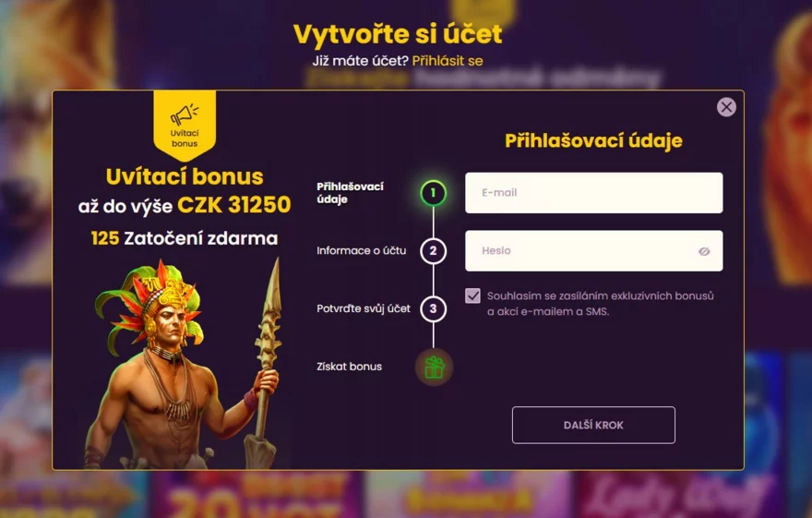This screenshot has height=518, width=812.
Task: Uncheck the exclusive bonuses consent checkbox
Action: (x=472, y=295)
